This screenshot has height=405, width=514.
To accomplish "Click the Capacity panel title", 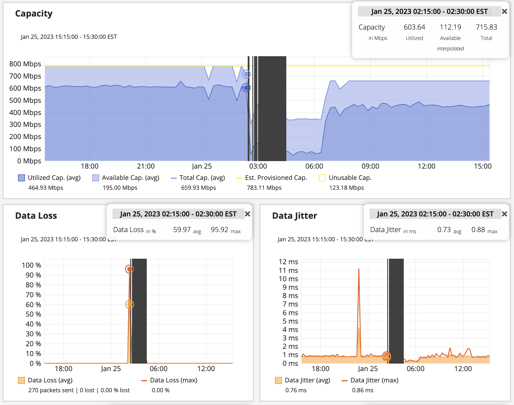I will click(x=34, y=14).
